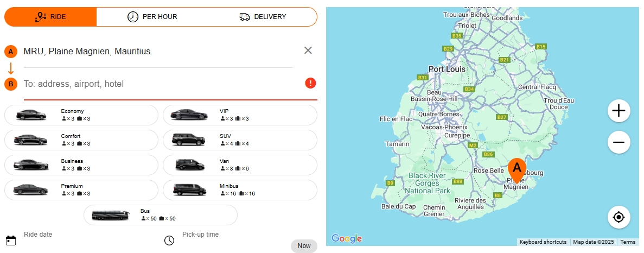This screenshot has width=644, height=253.
Task: Choose the Economy car class
Action: pyautogui.click(x=81, y=115)
